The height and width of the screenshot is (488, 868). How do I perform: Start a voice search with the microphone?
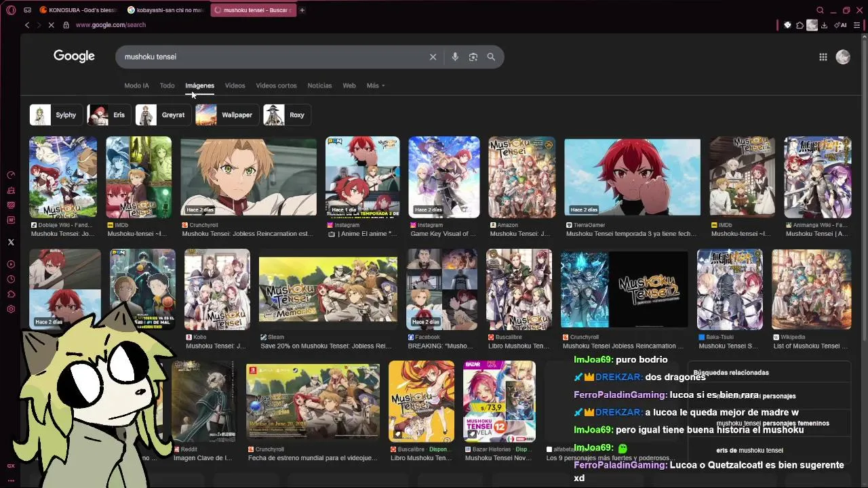[x=455, y=57]
